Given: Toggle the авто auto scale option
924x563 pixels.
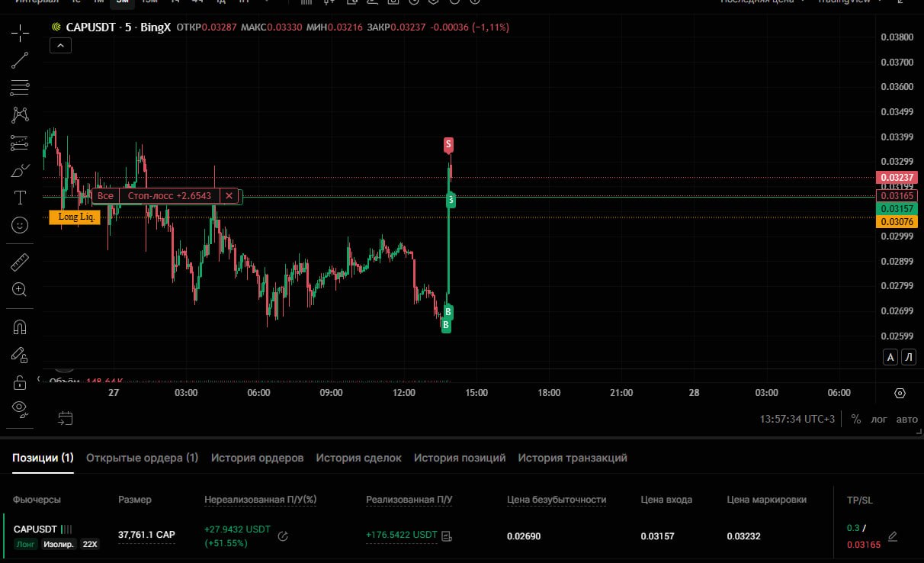Looking at the screenshot, I should click(906, 419).
